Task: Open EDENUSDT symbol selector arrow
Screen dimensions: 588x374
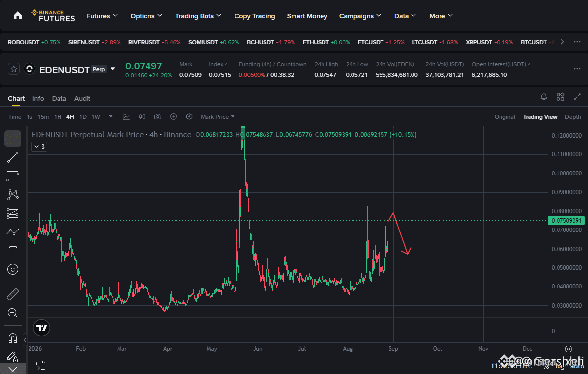Action: (x=113, y=69)
